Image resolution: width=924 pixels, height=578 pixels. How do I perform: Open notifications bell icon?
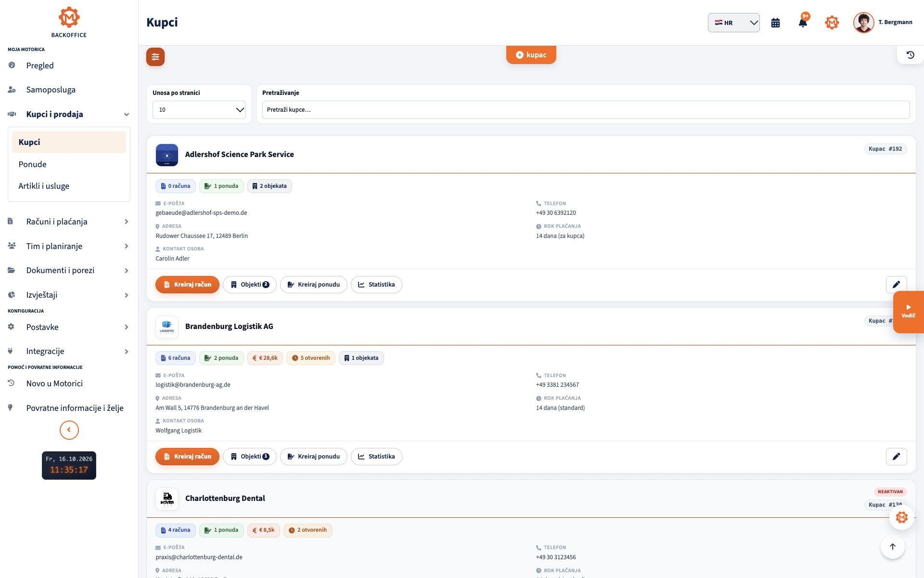click(803, 23)
